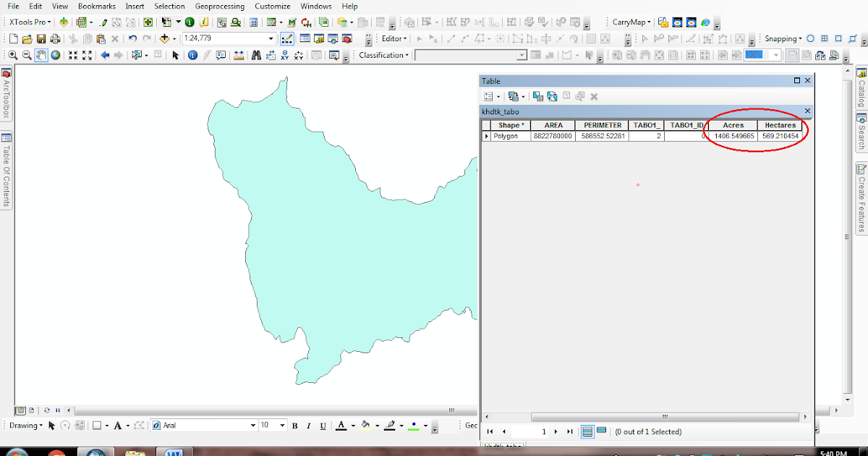Open the Drawing dropdown menu
This screenshot has width=868, height=456.
click(26, 426)
